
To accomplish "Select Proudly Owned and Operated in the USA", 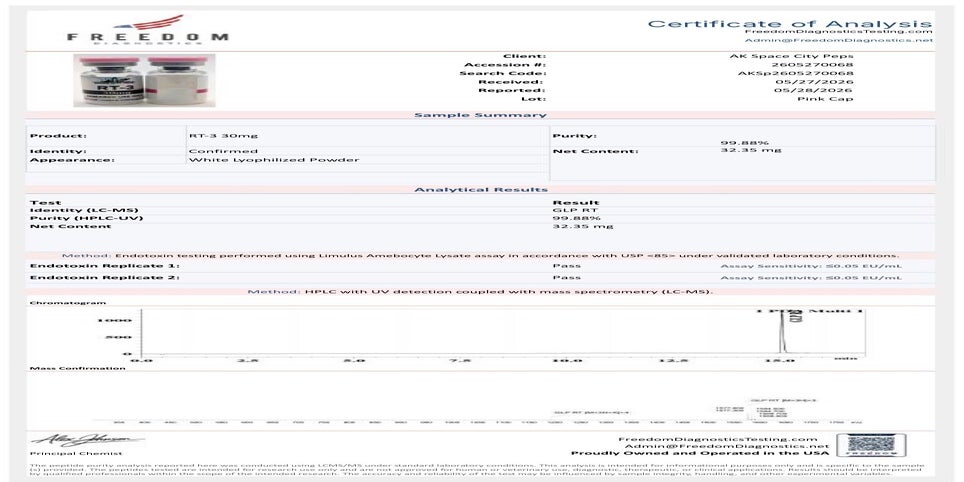I will (x=700, y=454).
